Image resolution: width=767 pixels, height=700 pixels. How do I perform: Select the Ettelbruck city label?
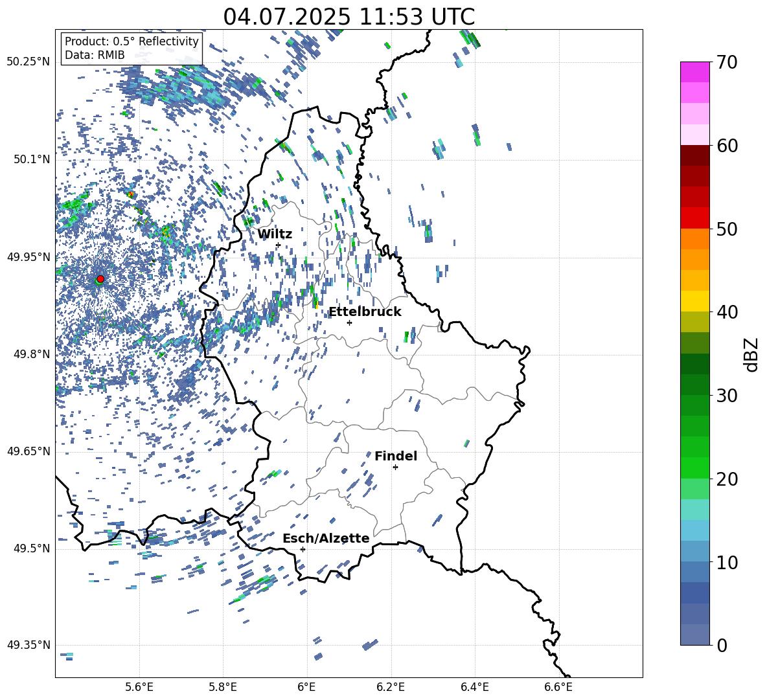coord(365,311)
